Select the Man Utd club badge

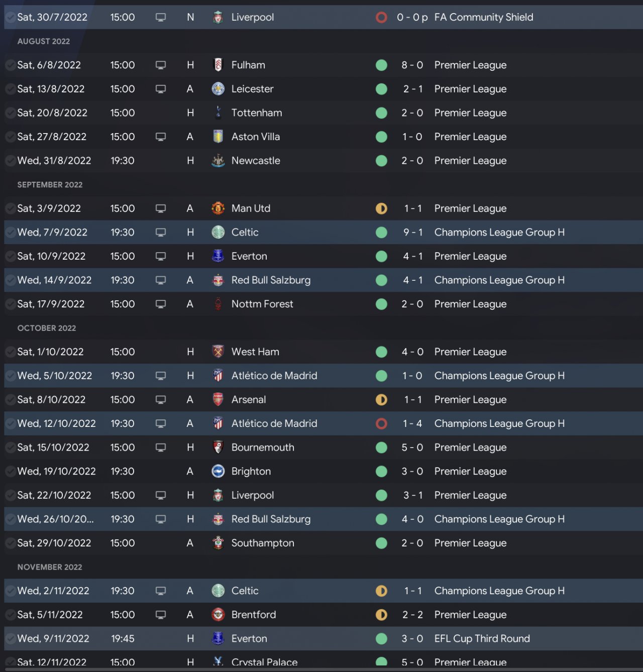(218, 208)
